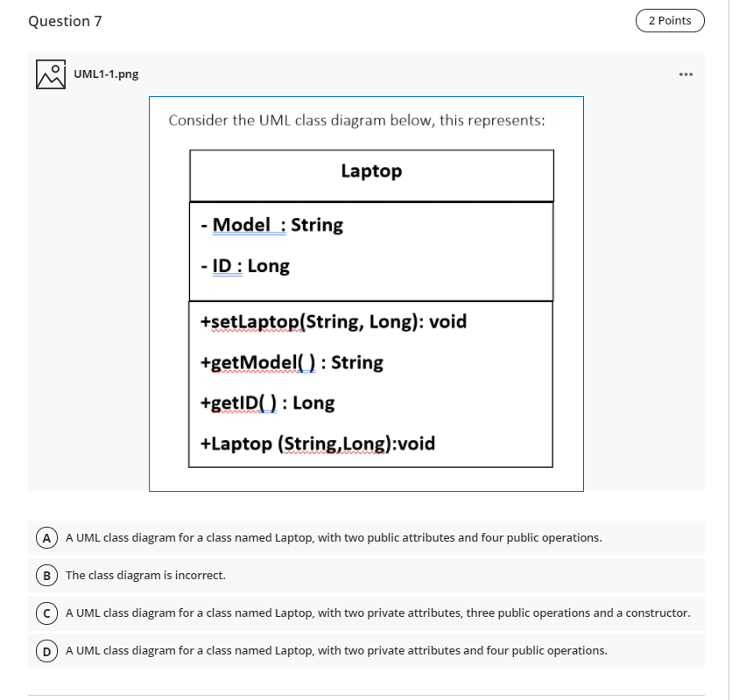Select answer option B
The image size is (739, 700).
tap(46, 575)
